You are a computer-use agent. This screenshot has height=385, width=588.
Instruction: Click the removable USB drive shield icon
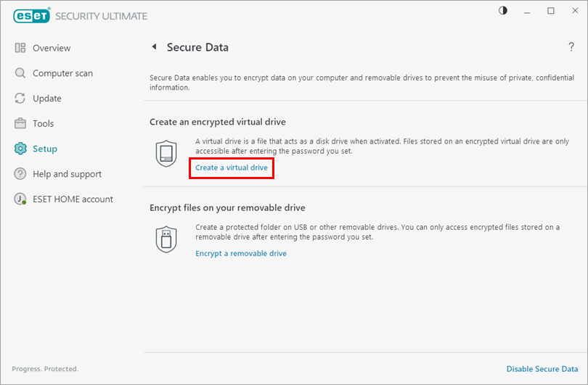pyautogui.click(x=167, y=239)
